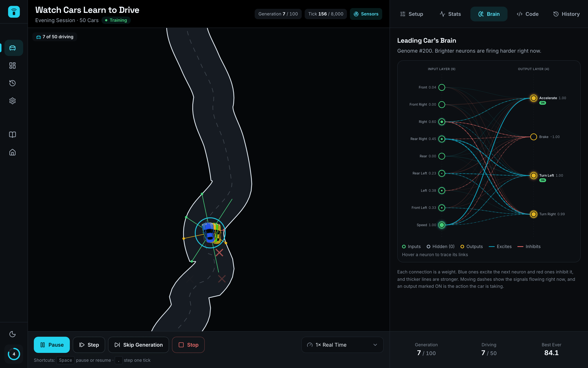The height and width of the screenshot is (368, 588).
Task: Pause the simulation
Action: tap(52, 345)
